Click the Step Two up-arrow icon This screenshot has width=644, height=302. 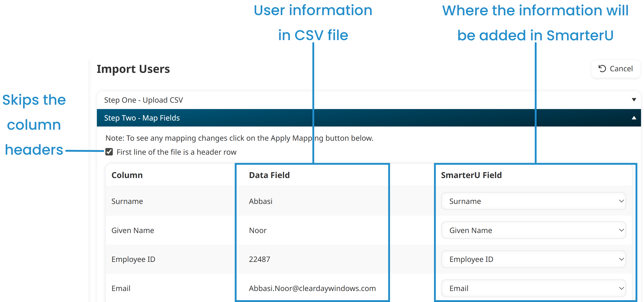coord(634,118)
